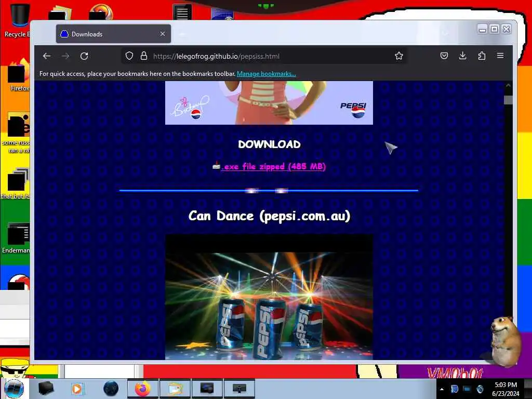Screen dimensions: 532x399
Task: Click the URL address bar
Action: click(264, 56)
